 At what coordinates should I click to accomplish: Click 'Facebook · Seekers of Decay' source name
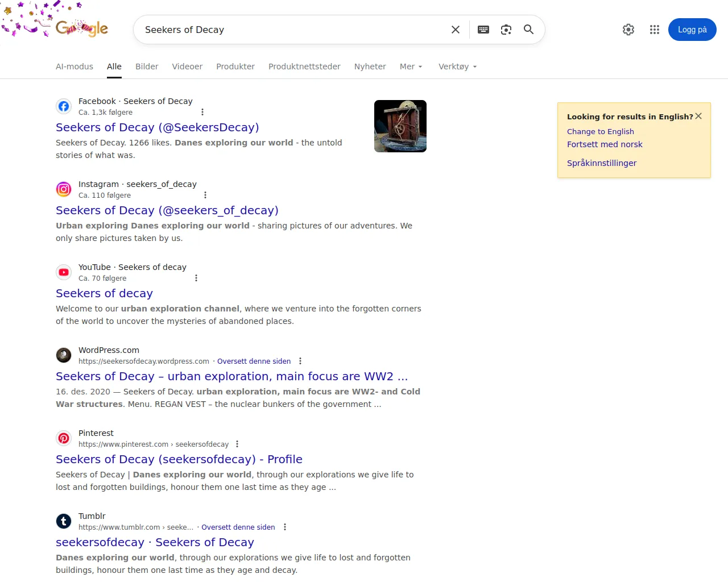pos(135,101)
